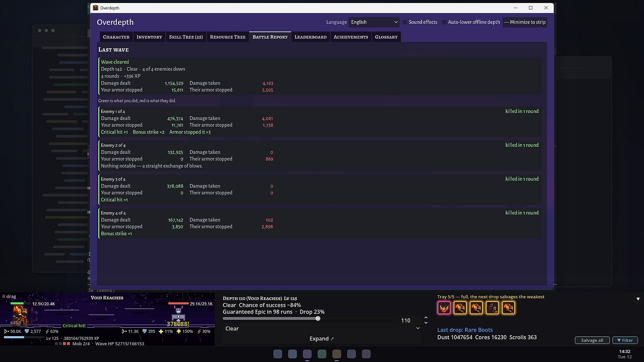Open the Filter button

point(625,340)
